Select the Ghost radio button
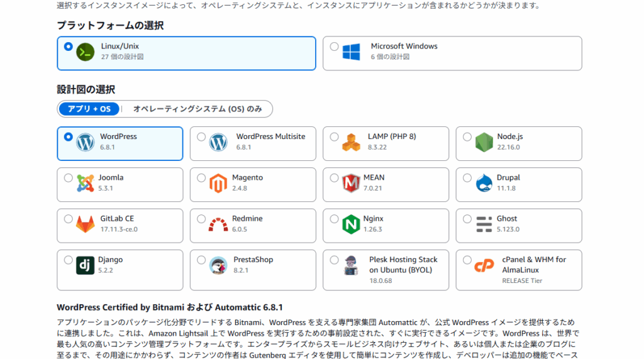The width and height of the screenshot is (644, 359). [467, 219]
